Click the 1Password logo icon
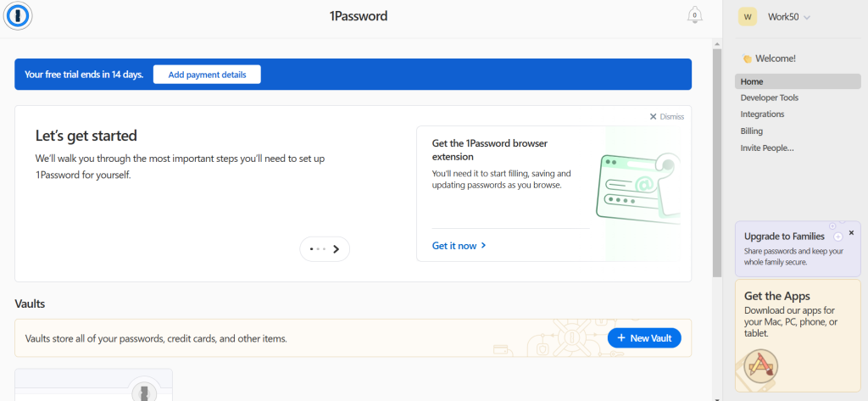 click(x=18, y=15)
